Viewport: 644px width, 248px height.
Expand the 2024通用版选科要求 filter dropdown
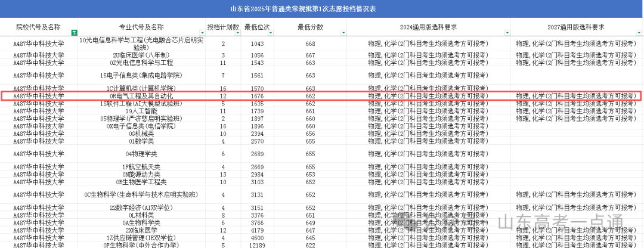pos(507,32)
